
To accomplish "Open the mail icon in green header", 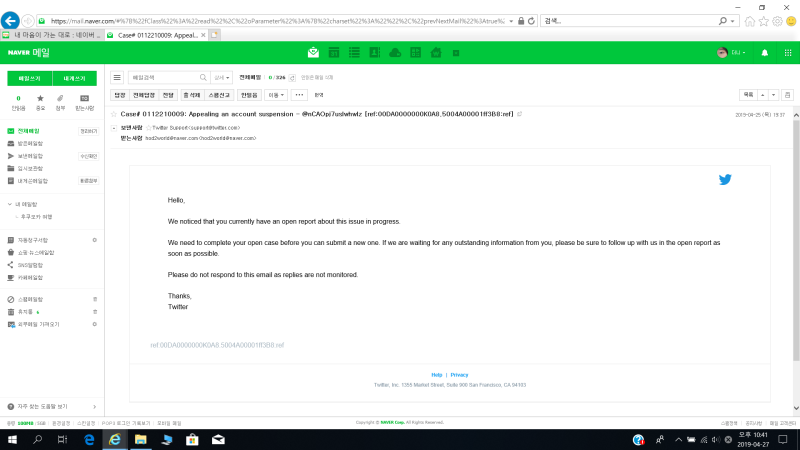I will coord(313,53).
